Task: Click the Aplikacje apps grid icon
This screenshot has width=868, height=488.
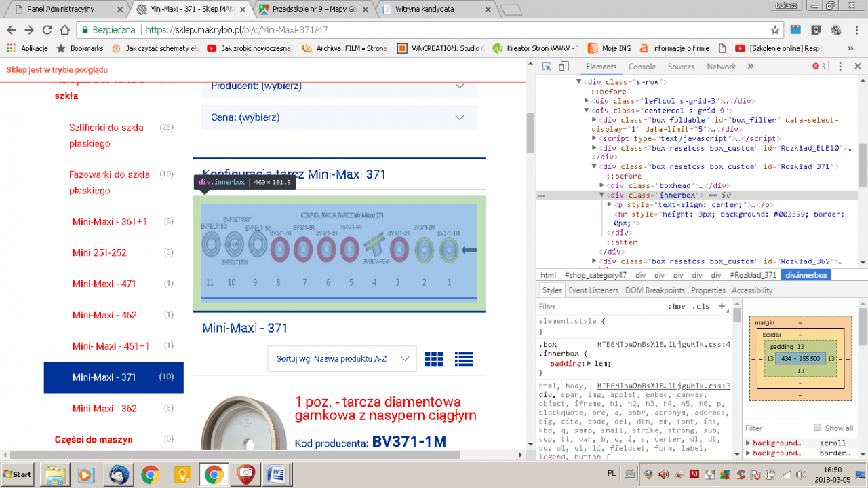Action: pyautogui.click(x=11, y=48)
